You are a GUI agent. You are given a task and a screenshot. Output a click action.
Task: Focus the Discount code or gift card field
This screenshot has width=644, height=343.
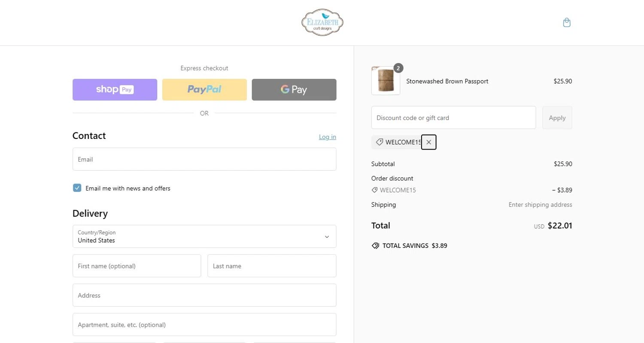pyautogui.click(x=453, y=117)
